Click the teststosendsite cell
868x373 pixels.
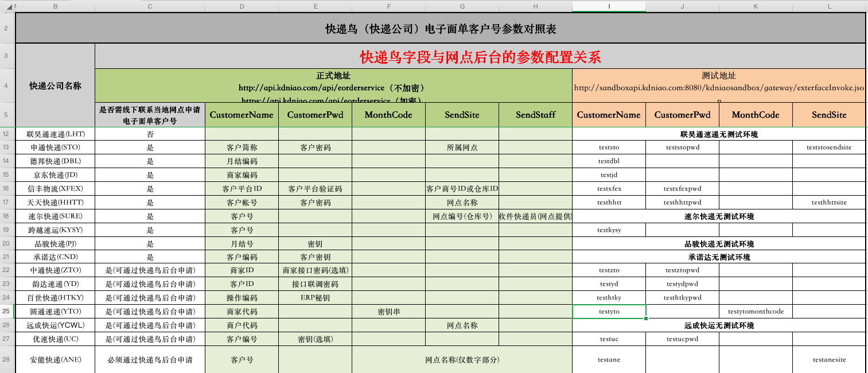coord(829,147)
